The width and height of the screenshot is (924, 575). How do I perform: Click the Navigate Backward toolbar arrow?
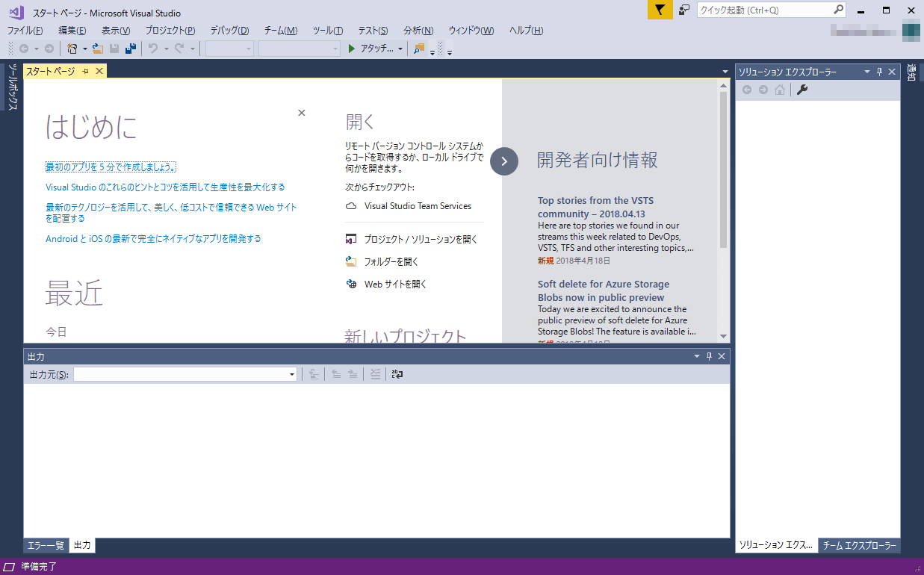click(x=24, y=49)
